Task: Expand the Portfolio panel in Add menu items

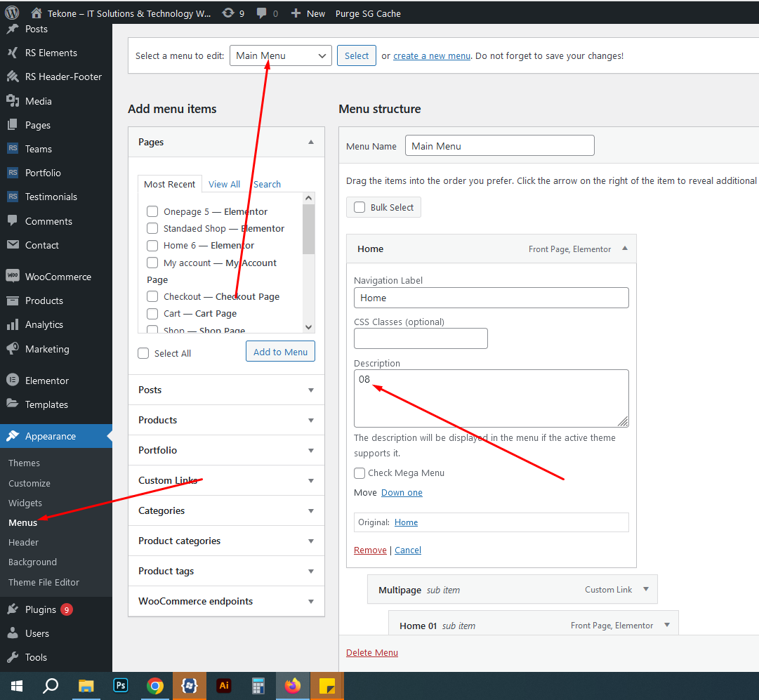Action: click(311, 450)
